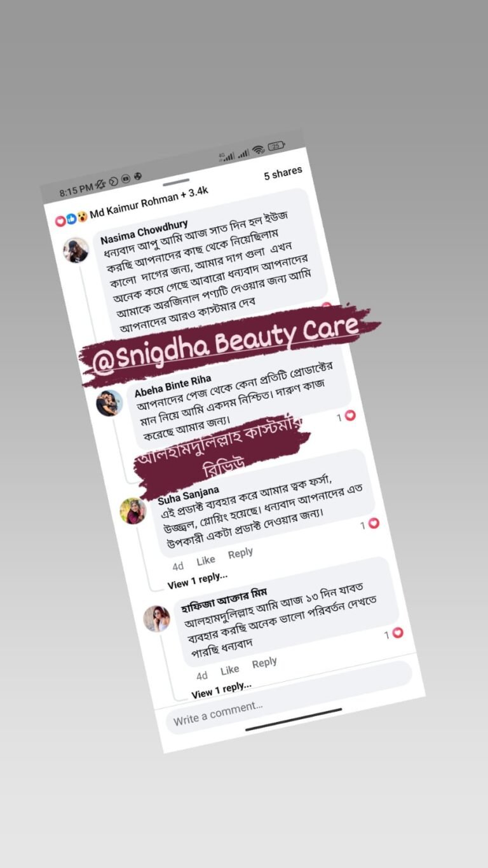This screenshot has width=488, height=868.
Task: Open Nasima Chowdhury's profile picture
Action: (x=76, y=250)
